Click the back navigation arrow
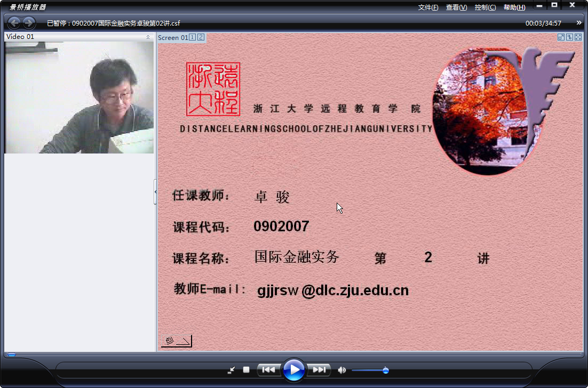588x388 pixels. tap(14, 23)
